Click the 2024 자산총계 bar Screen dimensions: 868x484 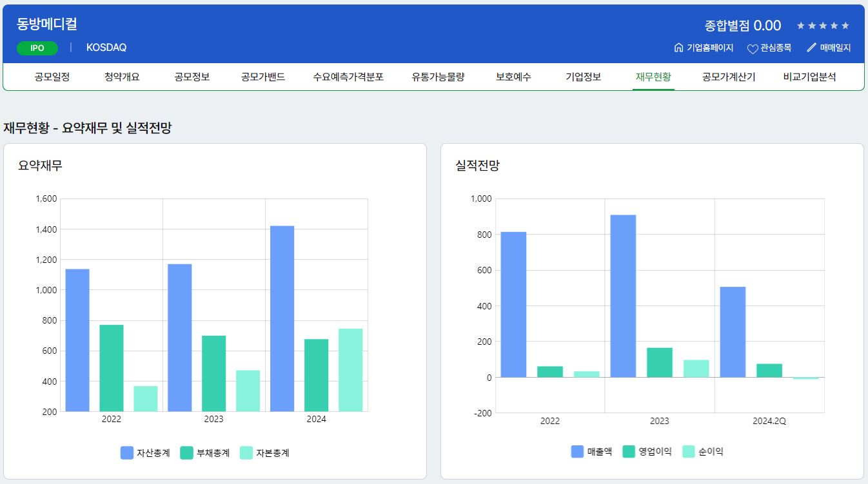(282, 318)
